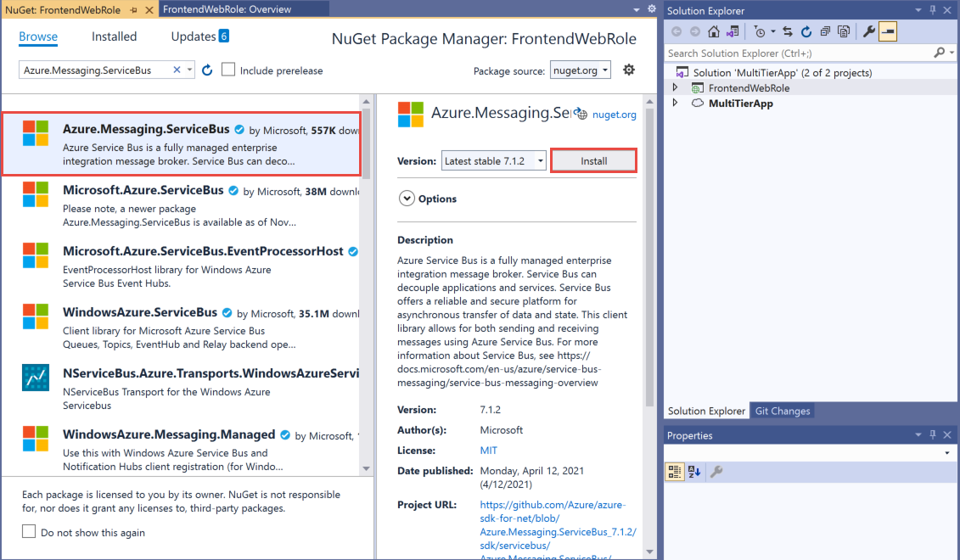Click the Alphabetical sort icon in Properties
The width and height of the screenshot is (960, 560).
coord(694,471)
